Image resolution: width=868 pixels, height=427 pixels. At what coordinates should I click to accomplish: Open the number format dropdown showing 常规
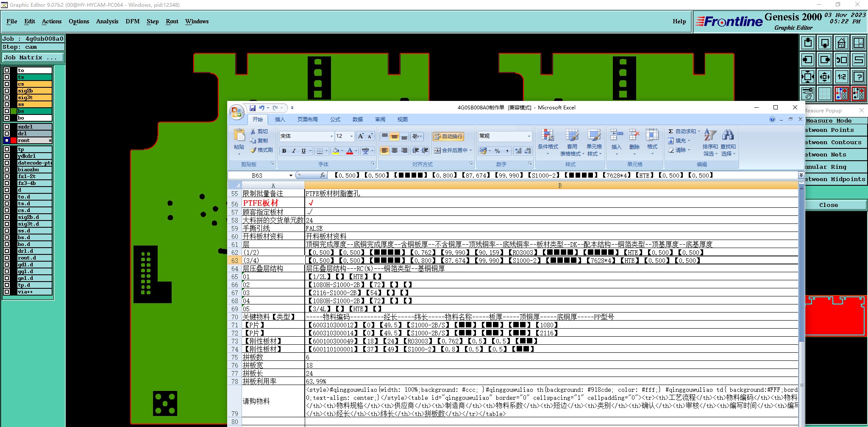pyautogui.click(x=529, y=136)
